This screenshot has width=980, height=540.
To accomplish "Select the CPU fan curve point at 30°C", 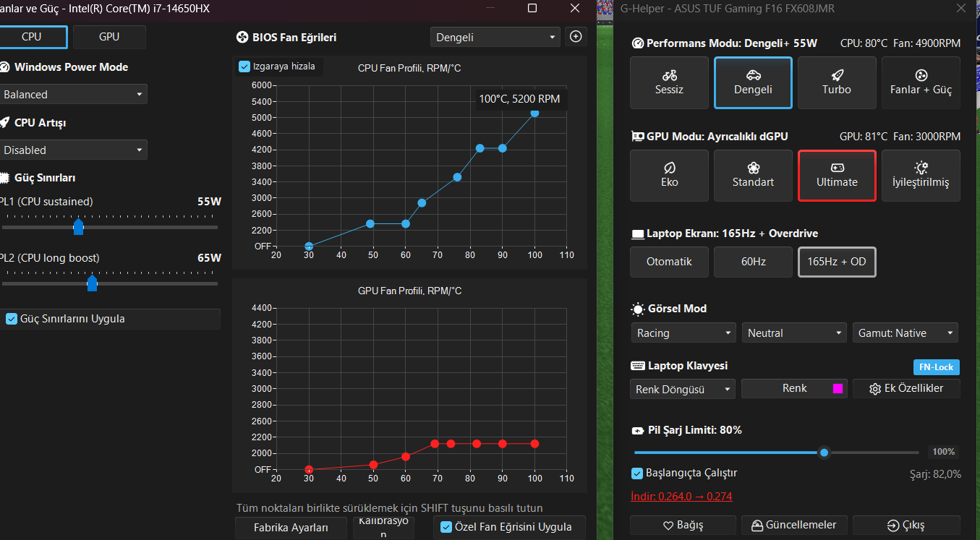I will pos(309,247).
